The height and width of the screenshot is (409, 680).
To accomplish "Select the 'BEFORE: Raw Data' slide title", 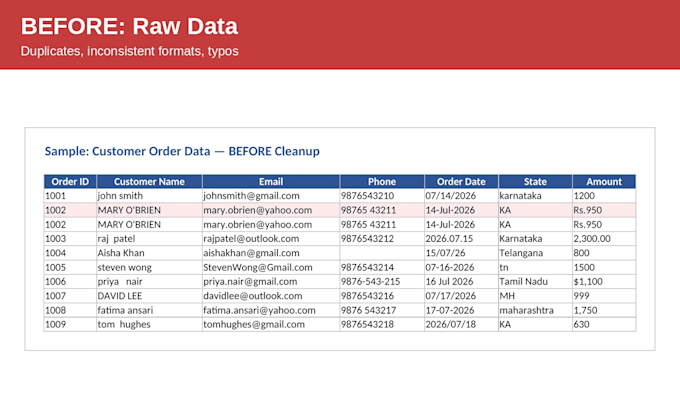I will (x=129, y=26).
